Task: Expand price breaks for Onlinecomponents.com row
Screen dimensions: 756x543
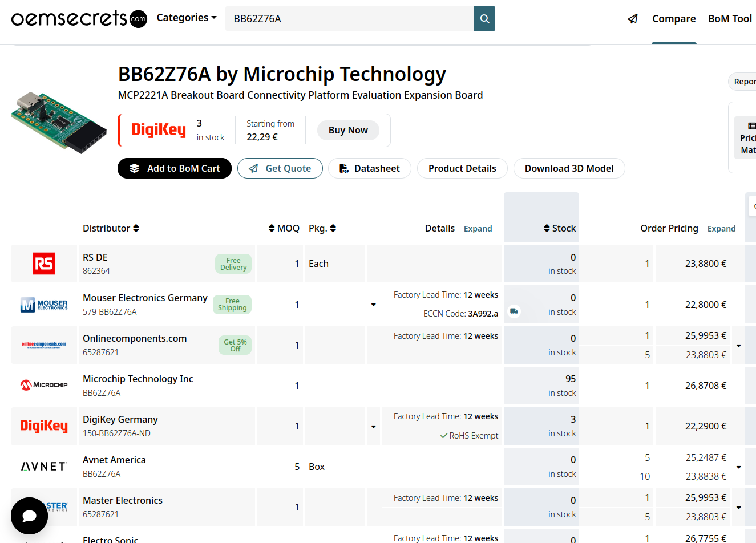Action: point(738,346)
